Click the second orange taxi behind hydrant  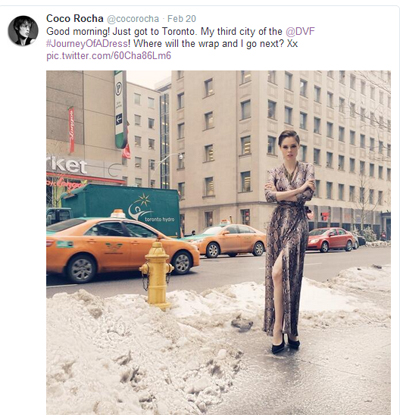(228, 240)
